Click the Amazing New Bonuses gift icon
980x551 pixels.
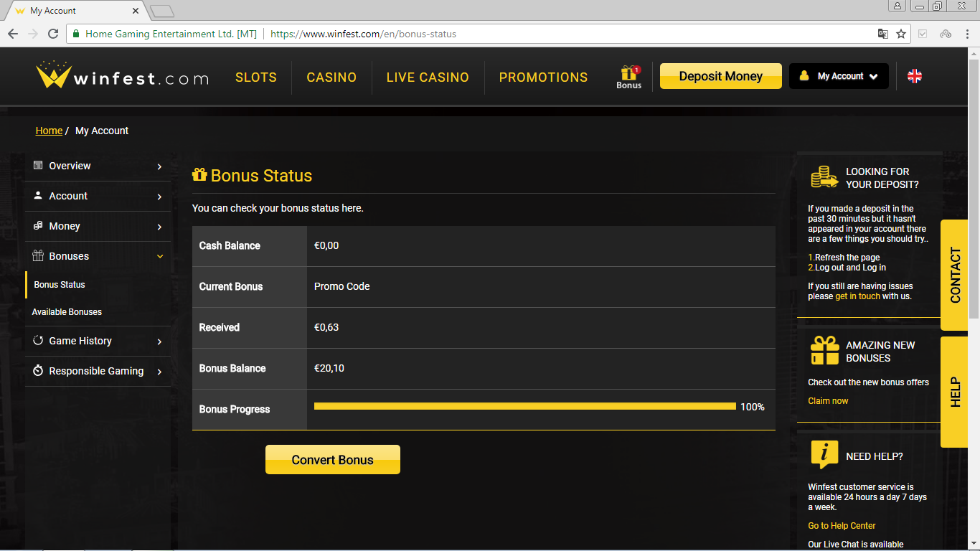(824, 351)
